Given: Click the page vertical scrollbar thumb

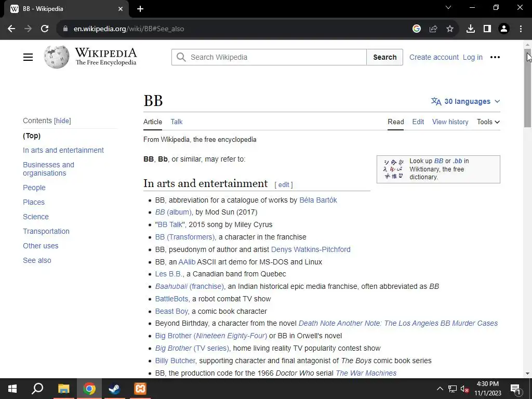Looking at the screenshot, I should (x=527, y=88).
